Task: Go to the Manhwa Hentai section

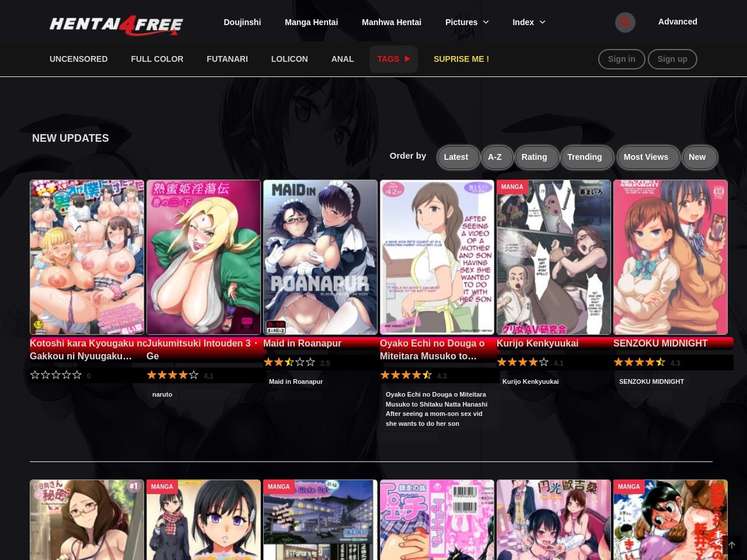Action: 392,22
